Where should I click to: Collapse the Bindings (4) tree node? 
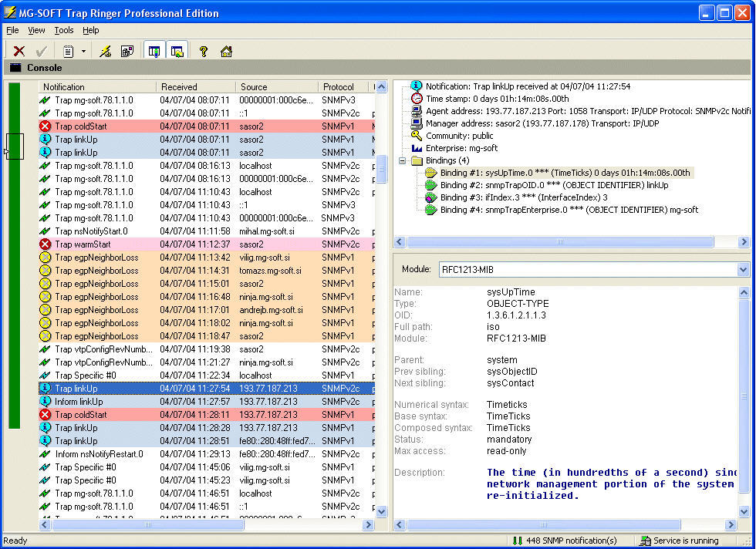coord(402,160)
